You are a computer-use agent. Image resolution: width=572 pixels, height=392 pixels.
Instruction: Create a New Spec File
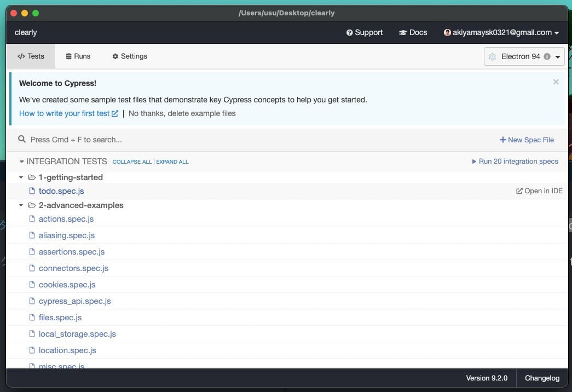point(527,140)
